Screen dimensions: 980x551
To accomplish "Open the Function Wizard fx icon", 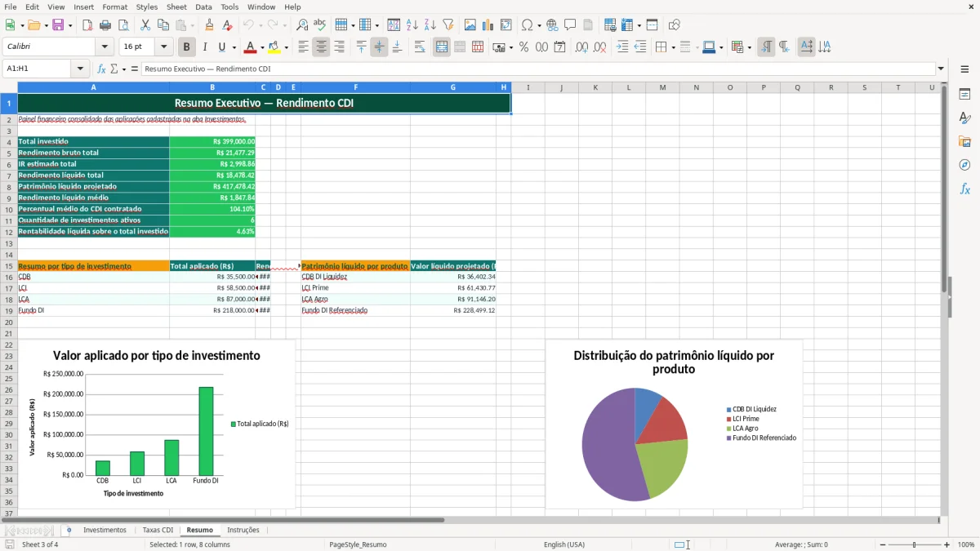I will [101, 69].
